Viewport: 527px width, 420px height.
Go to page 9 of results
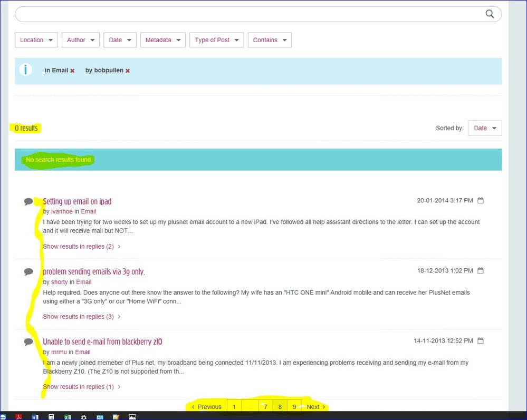(x=294, y=406)
